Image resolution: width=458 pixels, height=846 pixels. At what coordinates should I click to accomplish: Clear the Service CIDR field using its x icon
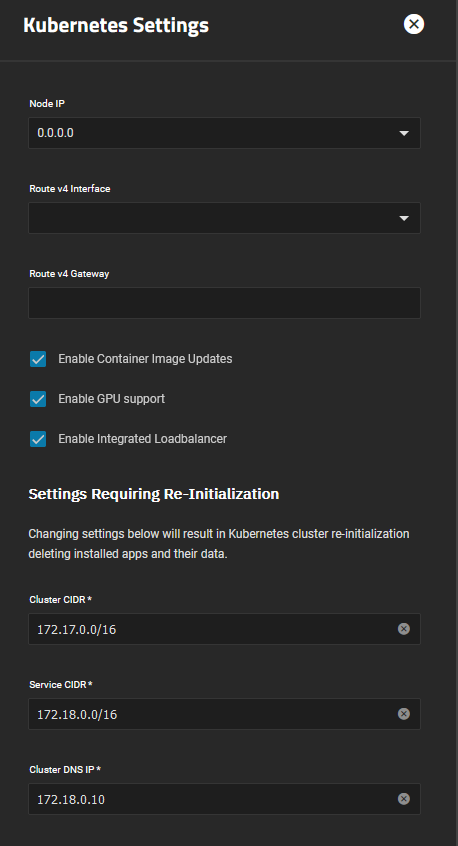(x=404, y=714)
